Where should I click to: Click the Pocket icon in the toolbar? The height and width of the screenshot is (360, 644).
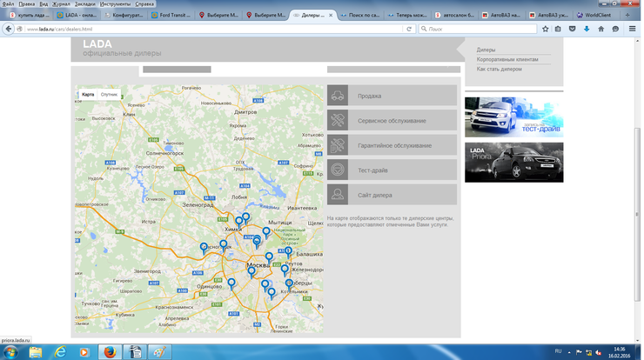(572, 30)
